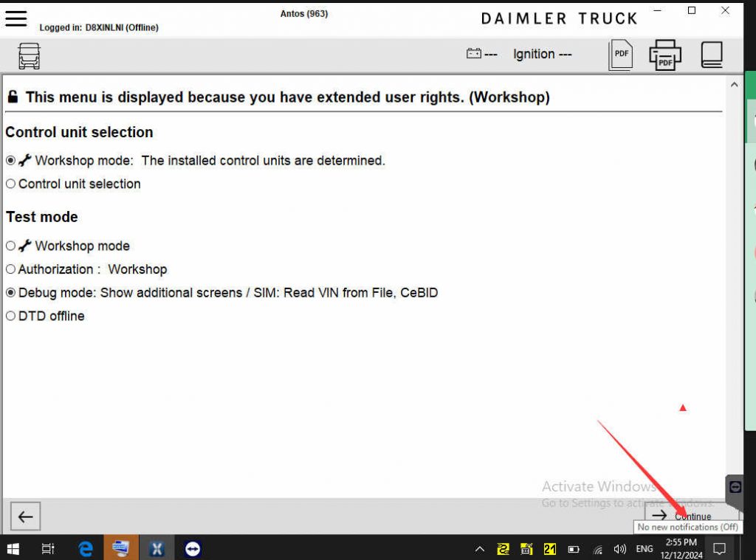This screenshot has width=756, height=560.
Task: Go back with the left arrow button
Action: tap(26, 516)
